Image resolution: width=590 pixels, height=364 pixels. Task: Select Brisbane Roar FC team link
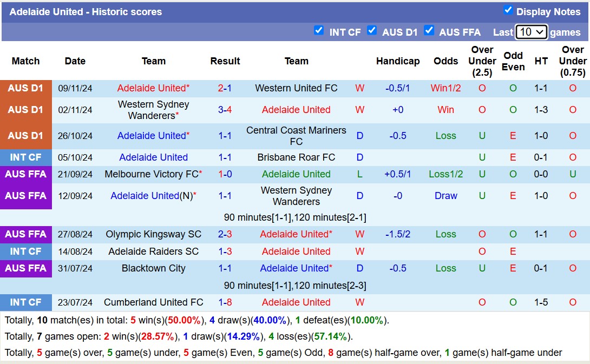coord(296,157)
